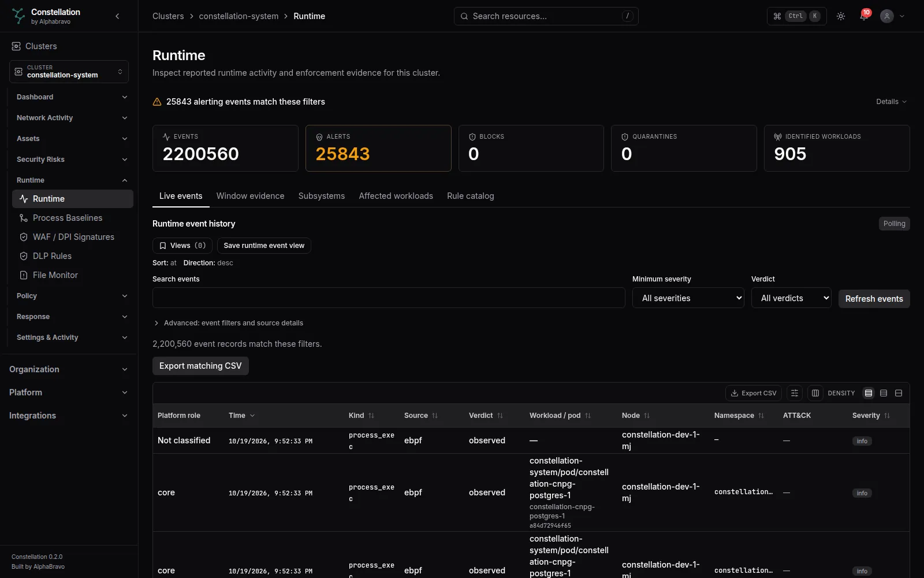
Task: Sort by Time column
Action: (241, 416)
